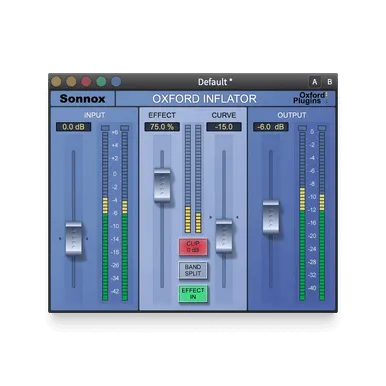The width and height of the screenshot is (386, 386).
Task: Click the CURVE fader handle
Action: 224,236
